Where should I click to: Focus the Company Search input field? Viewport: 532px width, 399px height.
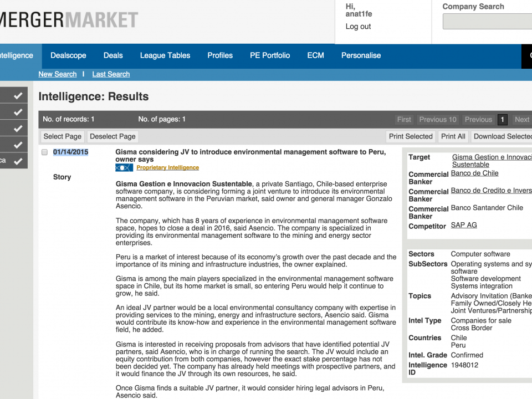click(x=487, y=22)
